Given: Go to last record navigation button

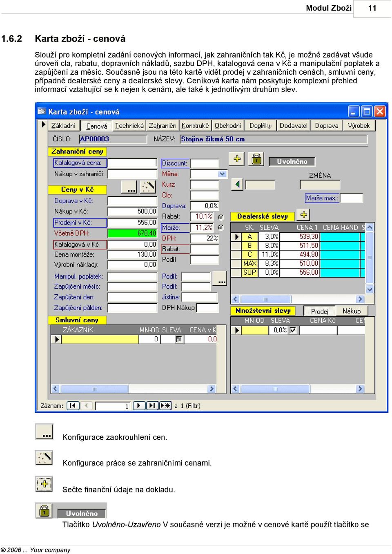Looking at the screenshot, I should click(x=152, y=406).
